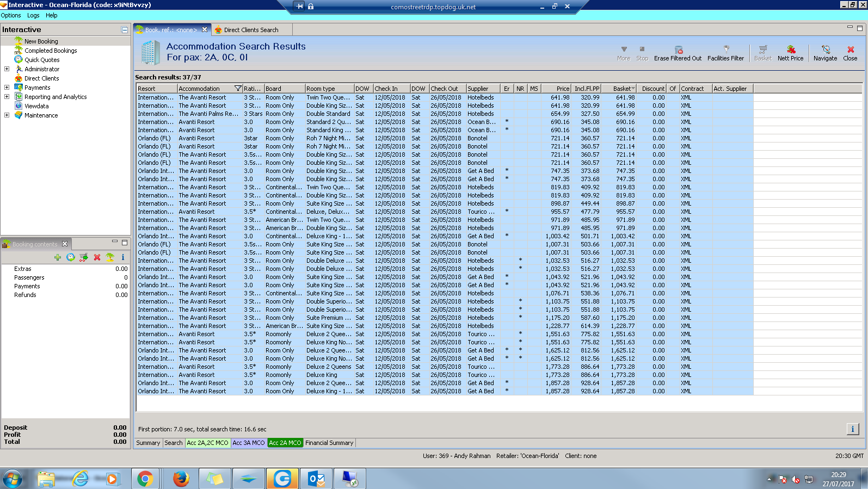Select Direct Clients in the navigation tree
868x489 pixels.
42,78
